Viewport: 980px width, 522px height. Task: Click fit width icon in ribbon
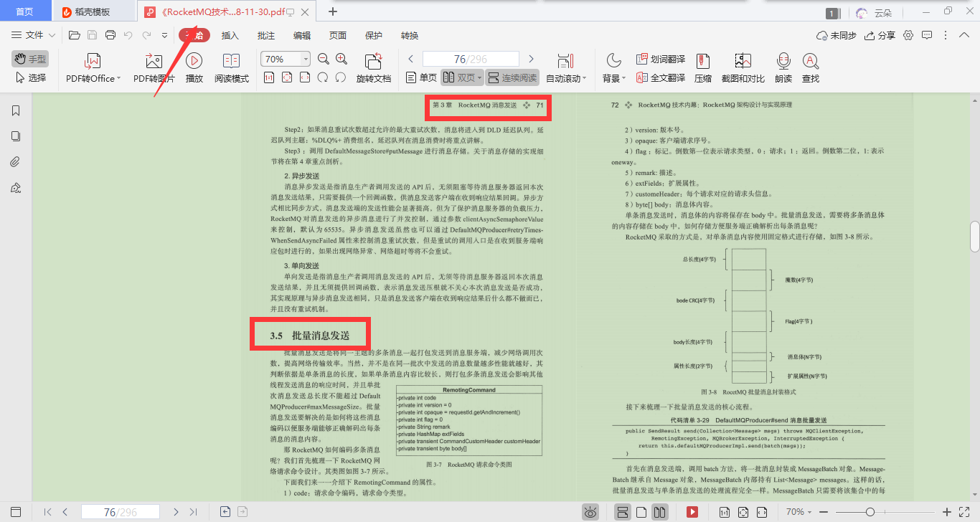(305, 77)
